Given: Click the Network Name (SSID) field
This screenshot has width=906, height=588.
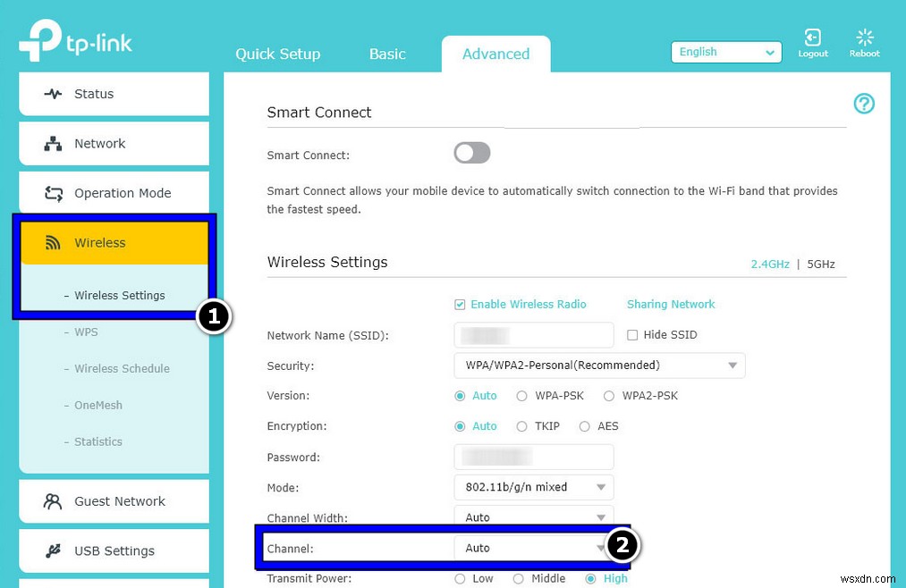Looking at the screenshot, I should click(x=534, y=335).
